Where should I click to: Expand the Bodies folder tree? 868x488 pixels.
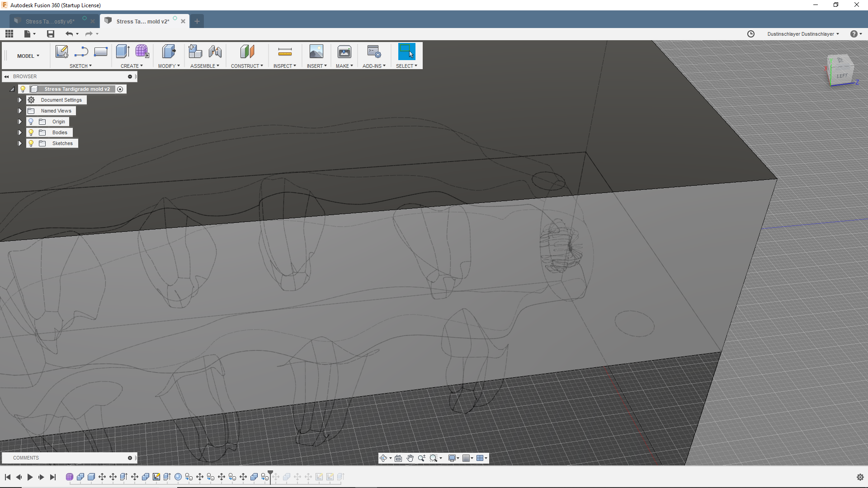20,132
